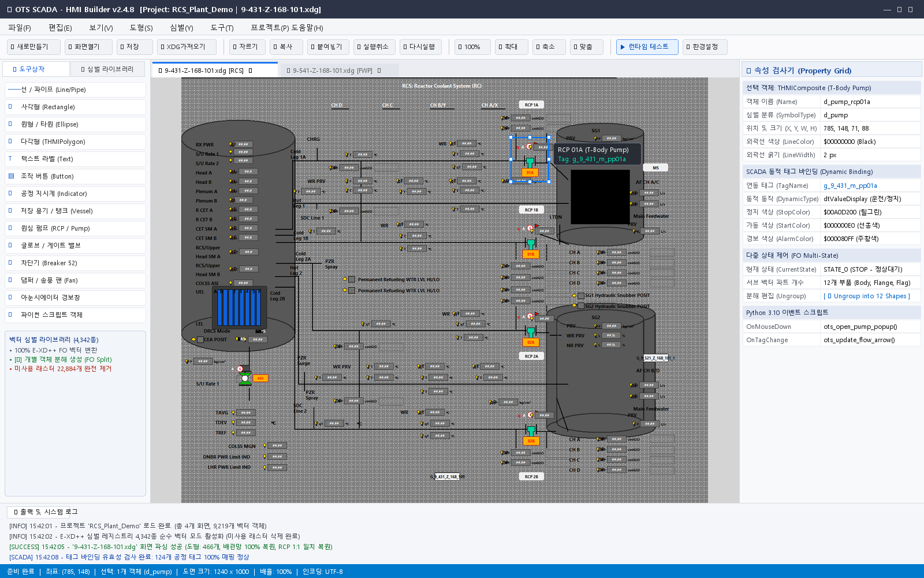This screenshot has height=578, width=924.
Task: Select the 저장 용기 / 탱크 (Vessel) tool
Action: [75, 211]
